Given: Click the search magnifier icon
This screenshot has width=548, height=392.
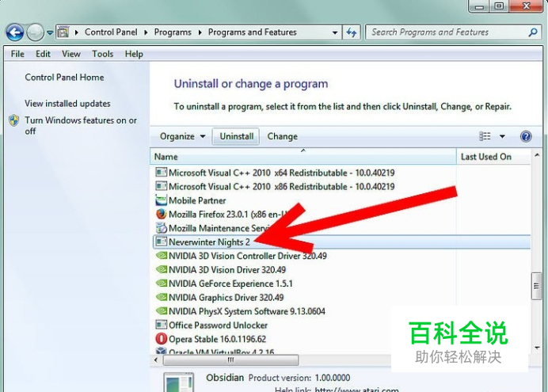Looking at the screenshot, I should pos(533,32).
